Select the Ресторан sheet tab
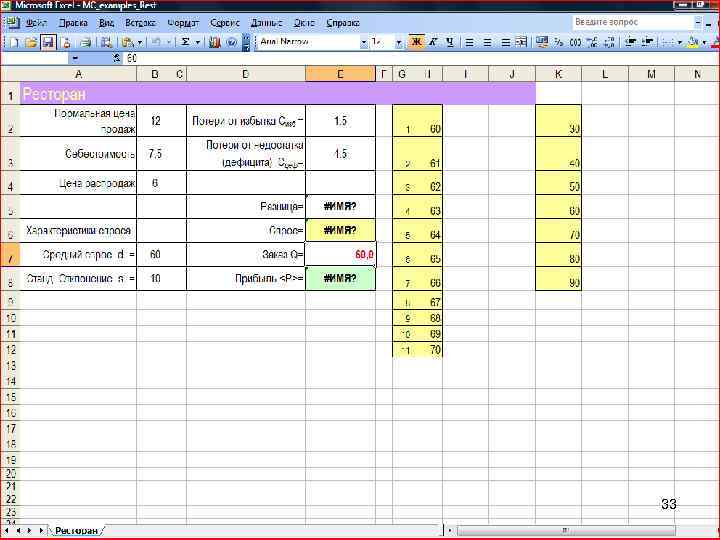Viewport: 720px width, 540px height. (76, 530)
